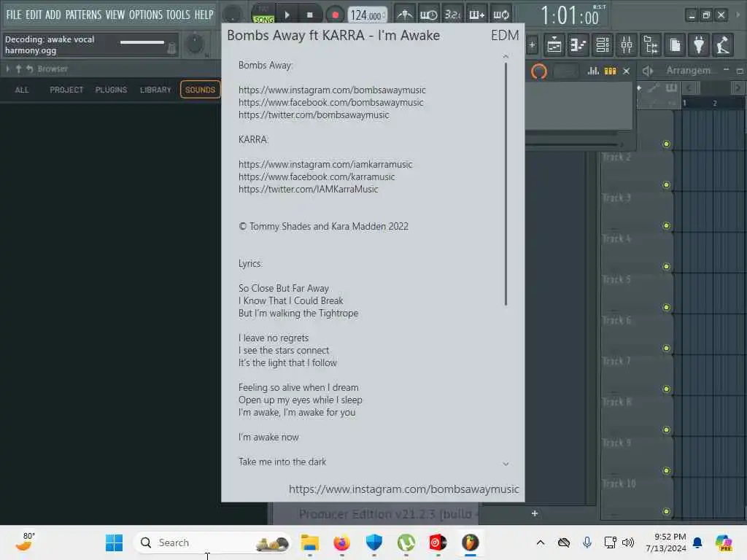This screenshot has width=747, height=560.
Task: Click the info panel scroll-down chevron
Action: pyautogui.click(x=506, y=464)
